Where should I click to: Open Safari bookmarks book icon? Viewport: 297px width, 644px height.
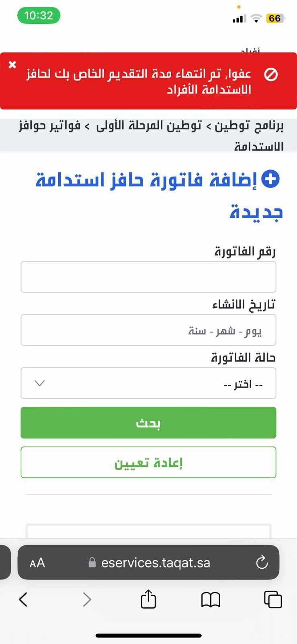(211, 600)
